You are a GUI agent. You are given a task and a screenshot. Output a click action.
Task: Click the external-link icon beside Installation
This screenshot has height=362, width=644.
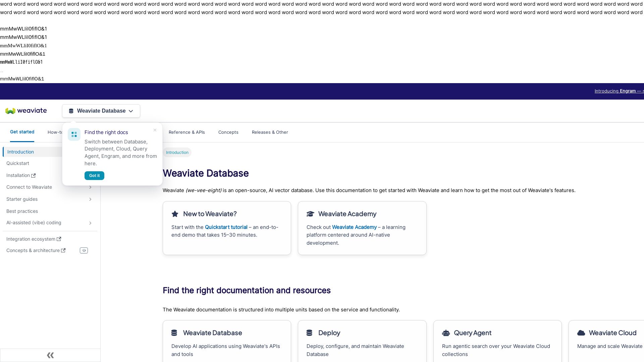[x=33, y=175]
